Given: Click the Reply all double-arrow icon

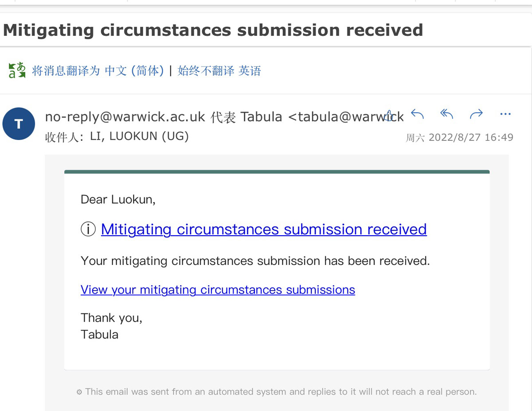Looking at the screenshot, I should click(446, 114).
